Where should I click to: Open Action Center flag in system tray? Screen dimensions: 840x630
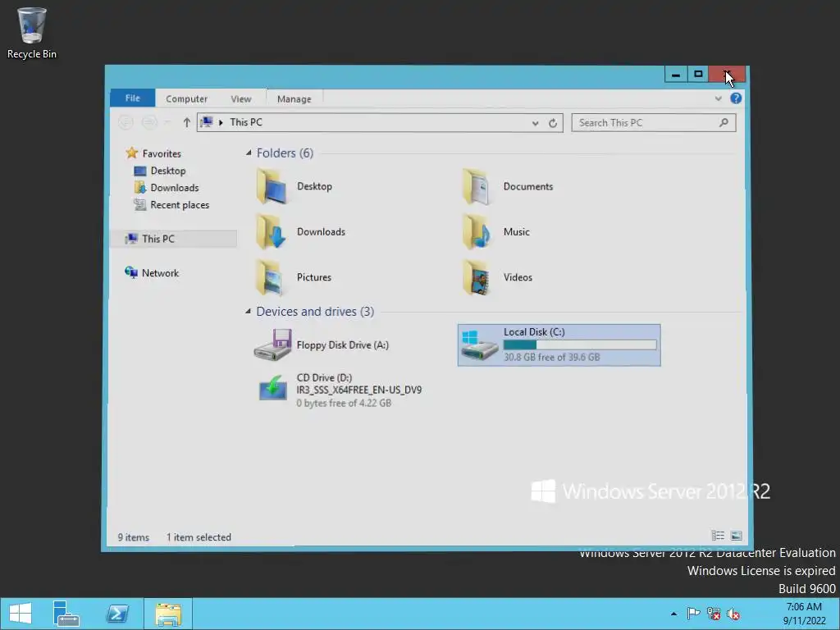coord(694,614)
